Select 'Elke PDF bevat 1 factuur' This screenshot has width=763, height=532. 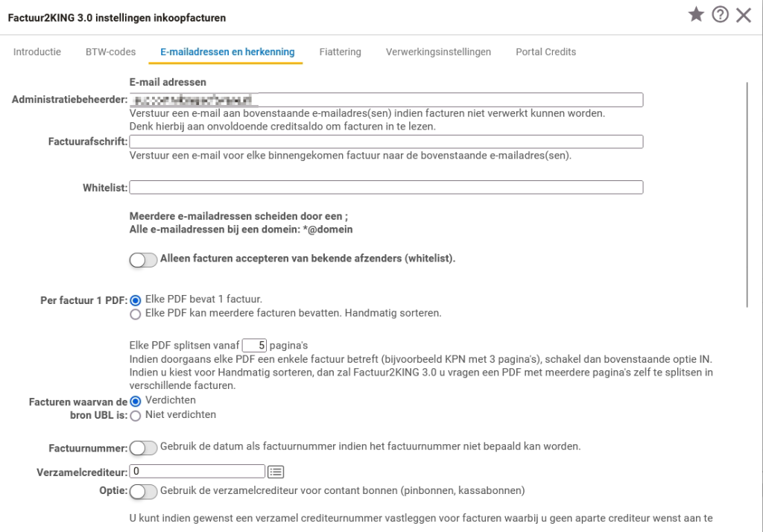coord(136,300)
